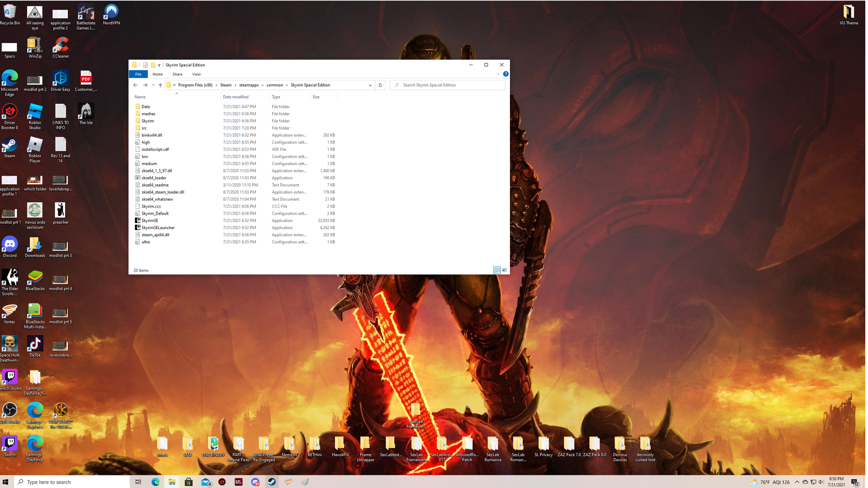The width and height of the screenshot is (868, 488).
Task: Select the SkyrimSELauncher application file
Action: 158,228
